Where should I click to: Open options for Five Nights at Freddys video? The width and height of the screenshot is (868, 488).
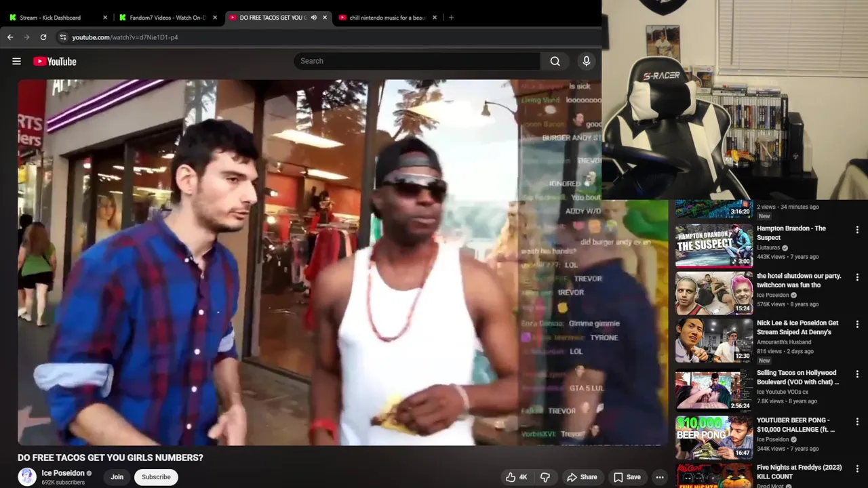[857, 469]
